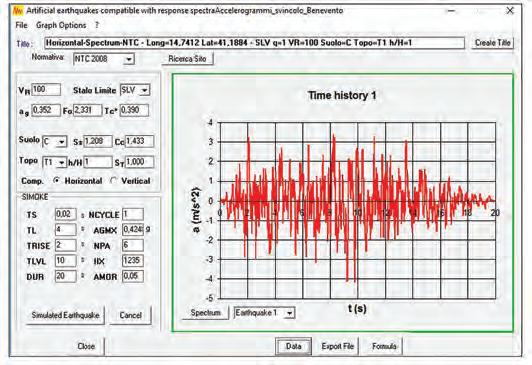Click the Tc* value field

[135, 110]
